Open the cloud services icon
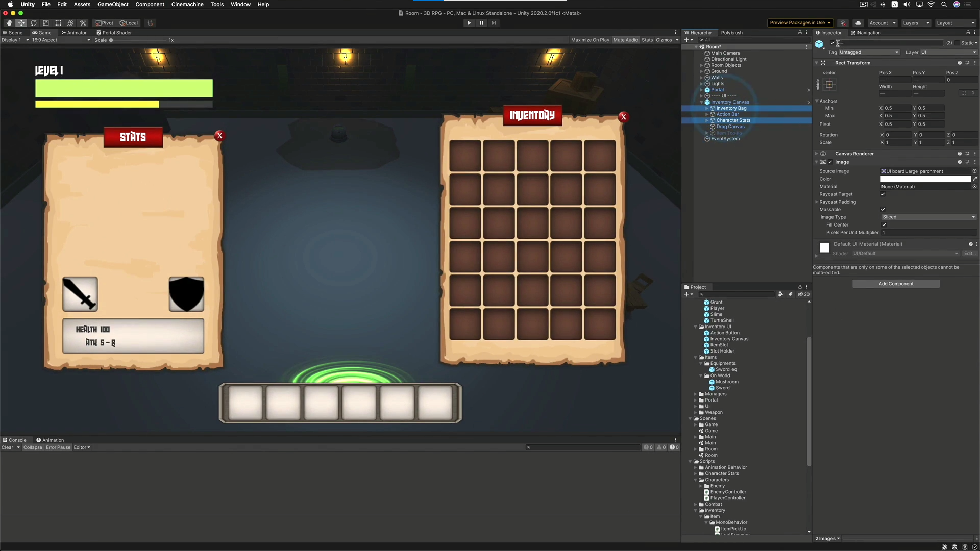 [859, 23]
